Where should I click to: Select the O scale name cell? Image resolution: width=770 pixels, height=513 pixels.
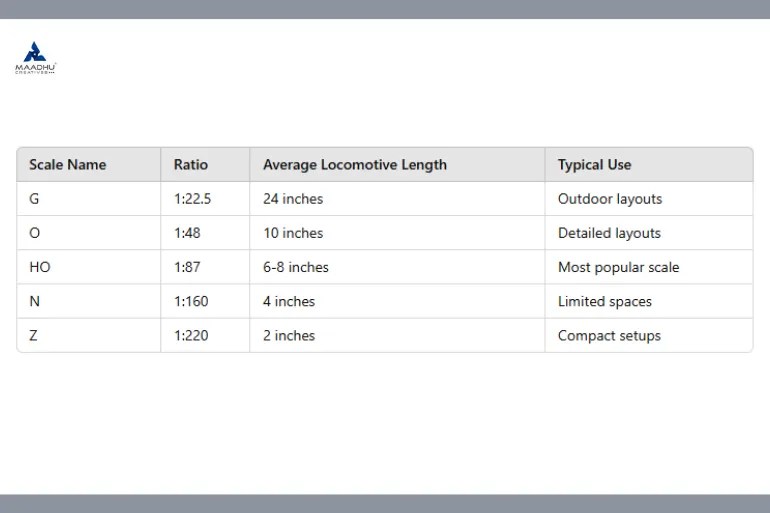(x=89, y=233)
